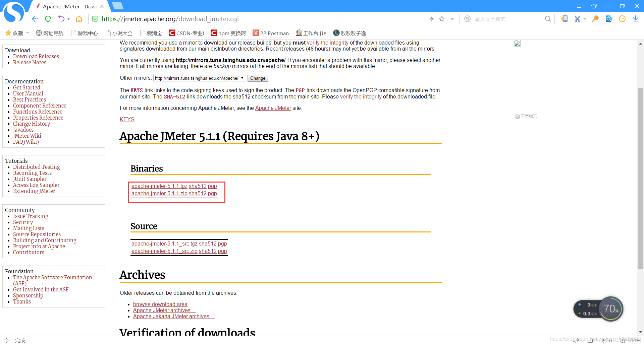Image resolution: width=644 pixels, height=345 pixels.
Task: Expand the screenshot tool dropdown arrow
Action: pos(585,19)
